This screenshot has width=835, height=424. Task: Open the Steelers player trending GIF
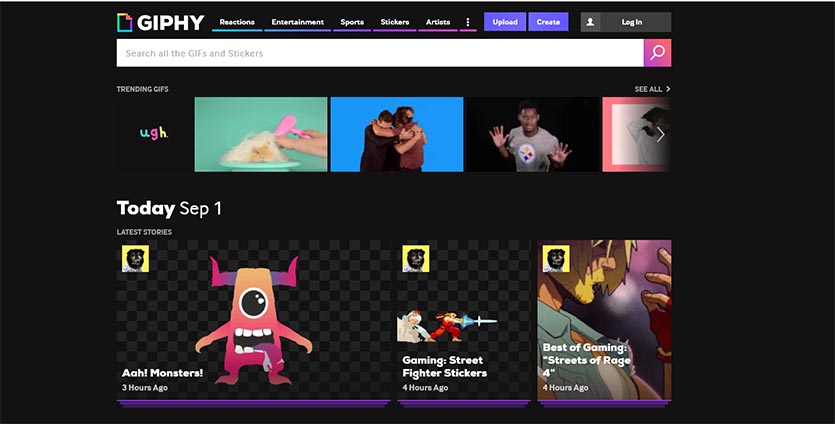pyautogui.click(x=531, y=134)
